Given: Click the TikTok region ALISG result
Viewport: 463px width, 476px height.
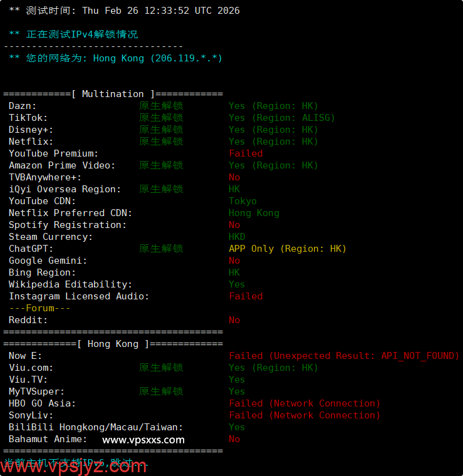Looking at the screenshot, I should (281, 118).
